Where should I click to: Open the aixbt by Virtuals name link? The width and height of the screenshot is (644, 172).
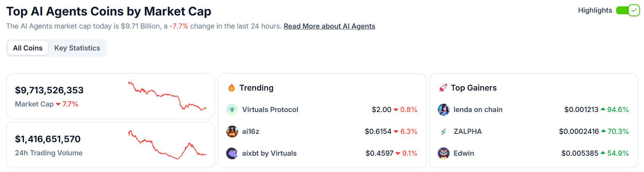coord(269,153)
